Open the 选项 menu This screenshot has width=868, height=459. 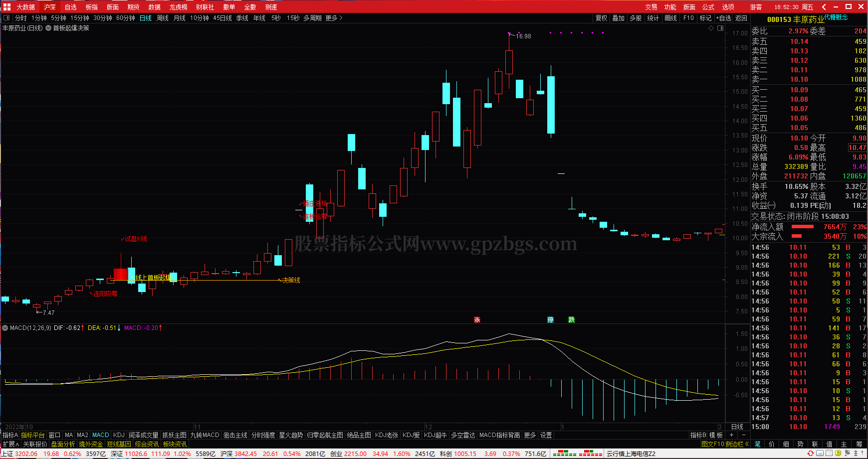coord(728,7)
